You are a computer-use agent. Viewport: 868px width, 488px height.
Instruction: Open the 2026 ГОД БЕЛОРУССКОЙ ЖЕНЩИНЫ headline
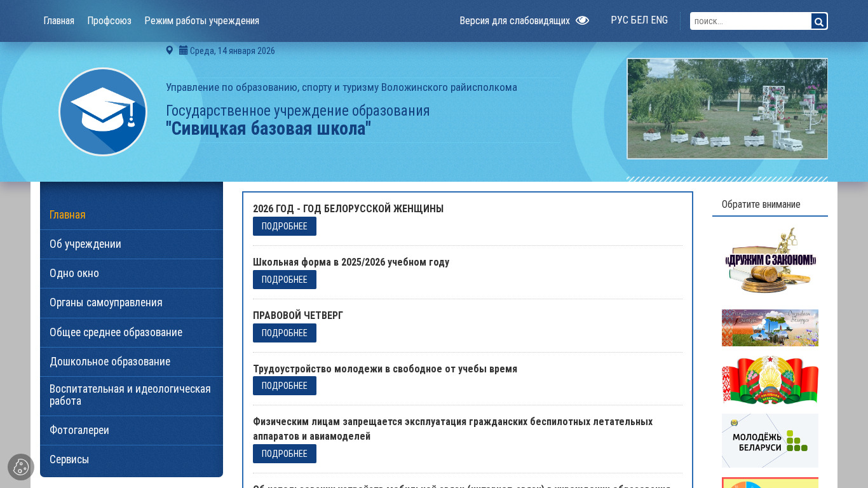pos(348,208)
